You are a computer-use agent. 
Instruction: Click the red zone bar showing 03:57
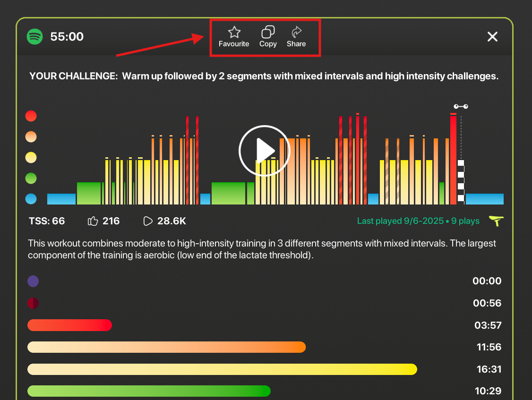[69, 325]
